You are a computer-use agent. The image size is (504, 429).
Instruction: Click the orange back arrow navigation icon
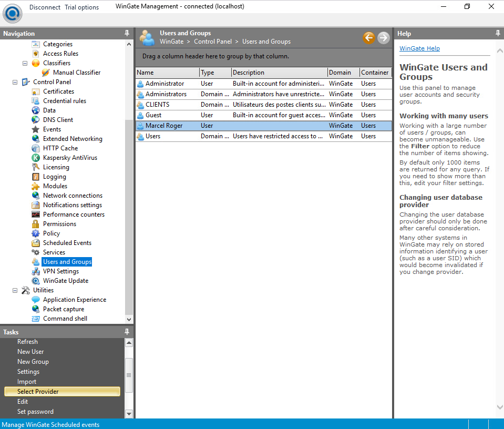pyautogui.click(x=368, y=38)
